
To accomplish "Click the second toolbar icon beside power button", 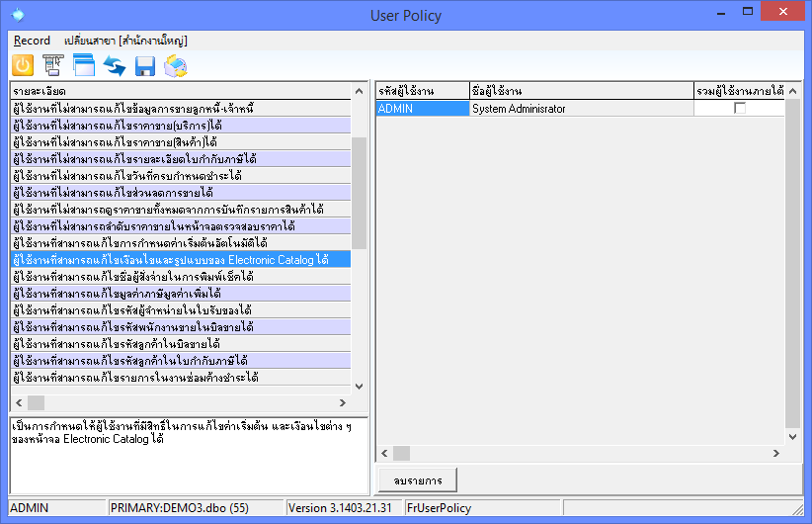I will (53, 66).
